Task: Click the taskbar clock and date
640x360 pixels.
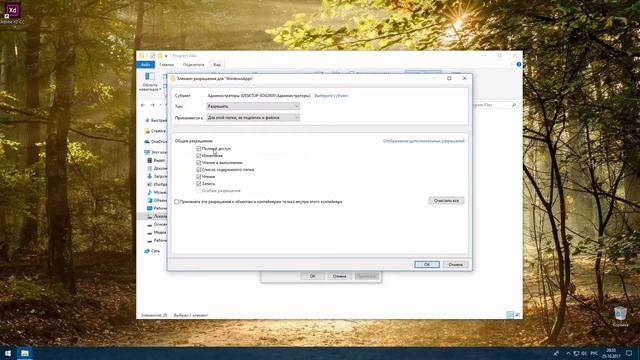Action: pos(611,353)
